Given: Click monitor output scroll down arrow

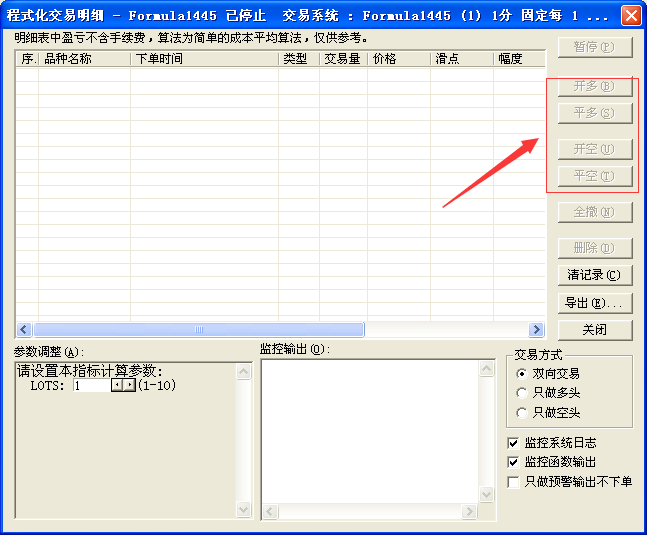Looking at the screenshot, I should [487, 494].
